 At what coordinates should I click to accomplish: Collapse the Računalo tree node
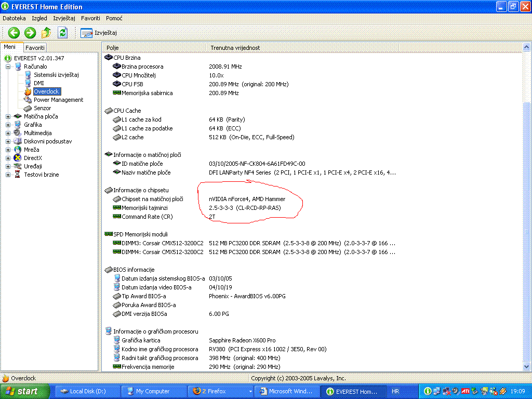[x=8, y=66]
